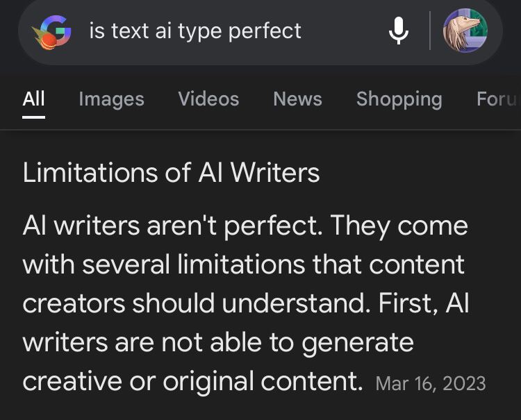
Task: Click the 'Limitations of AI Writers' heading
Action: coord(171,173)
